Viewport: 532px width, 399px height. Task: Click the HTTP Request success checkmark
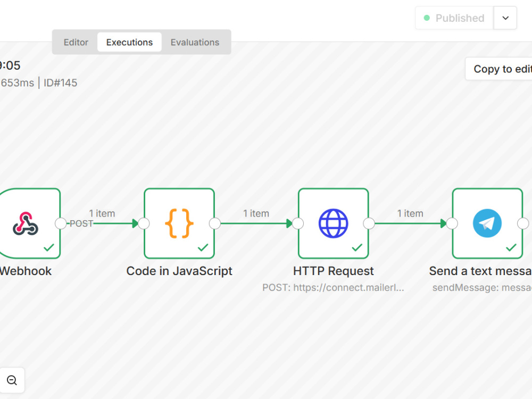click(x=357, y=247)
